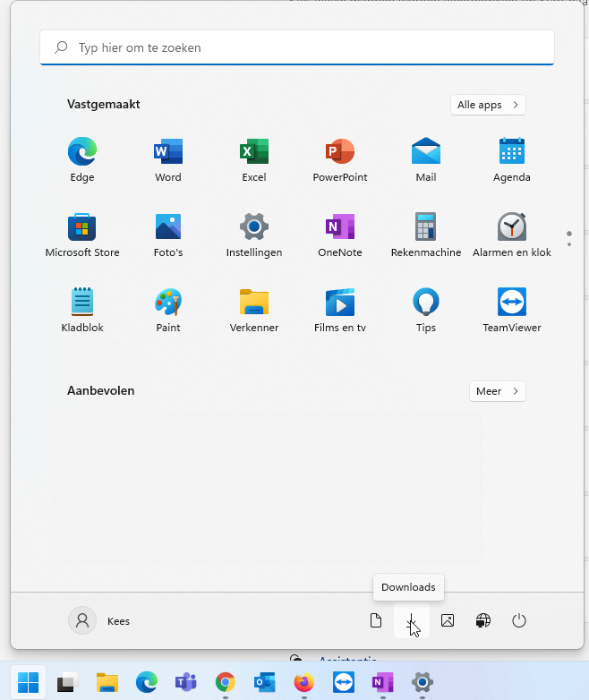The image size is (589, 700).
Task: Launch PowerPoint pinned app
Action: coord(340,159)
